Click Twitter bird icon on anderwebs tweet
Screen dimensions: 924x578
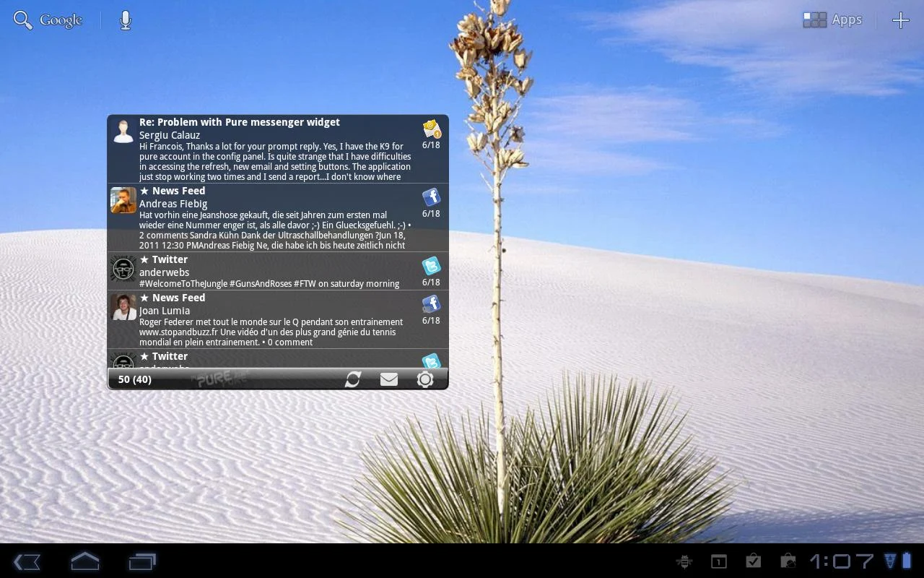pyautogui.click(x=431, y=266)
